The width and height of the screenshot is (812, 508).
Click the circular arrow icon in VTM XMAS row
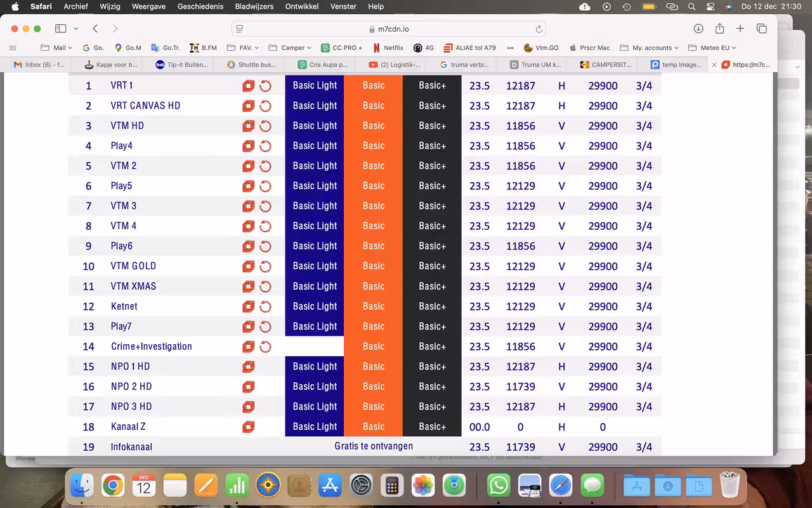coord(265,286)
